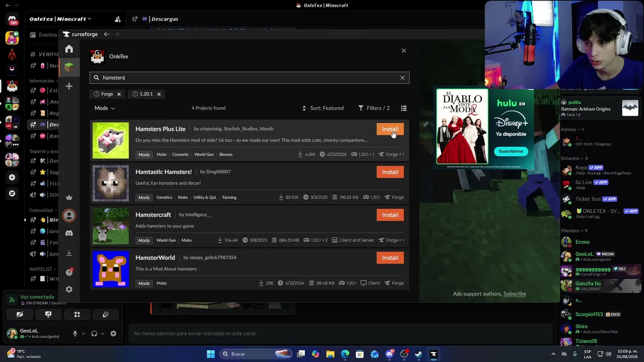Screen dimensions: 644x362
Task: Click the Farming tag on Hamtastic Hamsters
Action: point(229,197)
